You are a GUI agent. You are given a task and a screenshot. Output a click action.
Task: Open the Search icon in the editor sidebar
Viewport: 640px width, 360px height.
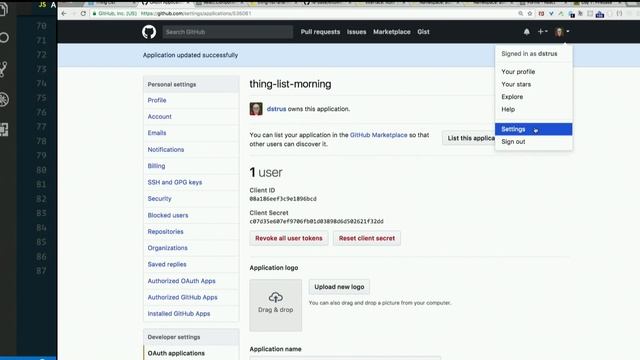click(x=4, y=38)
